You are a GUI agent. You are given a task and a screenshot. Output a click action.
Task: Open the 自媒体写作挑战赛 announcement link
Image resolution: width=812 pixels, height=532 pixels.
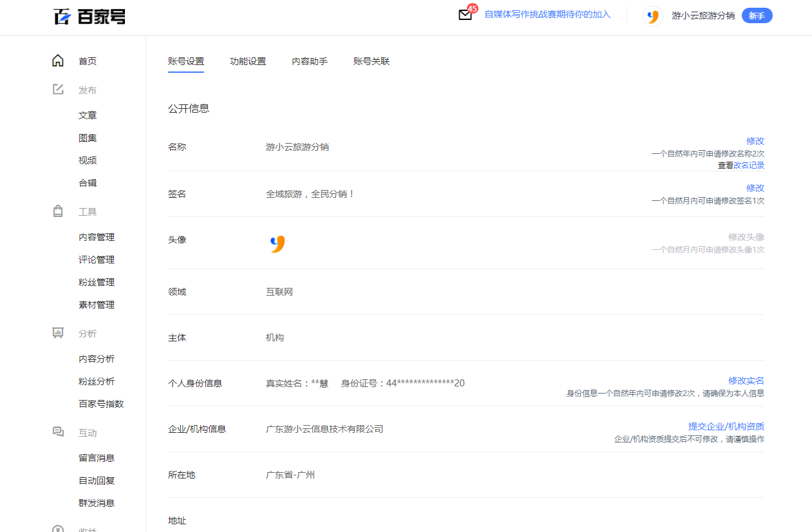547,14
